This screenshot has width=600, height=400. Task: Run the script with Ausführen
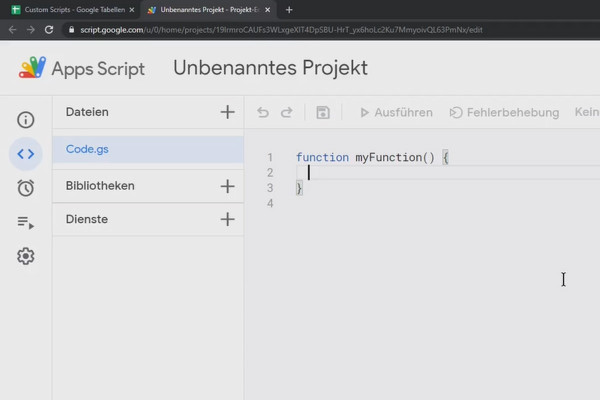pos(396,113)
